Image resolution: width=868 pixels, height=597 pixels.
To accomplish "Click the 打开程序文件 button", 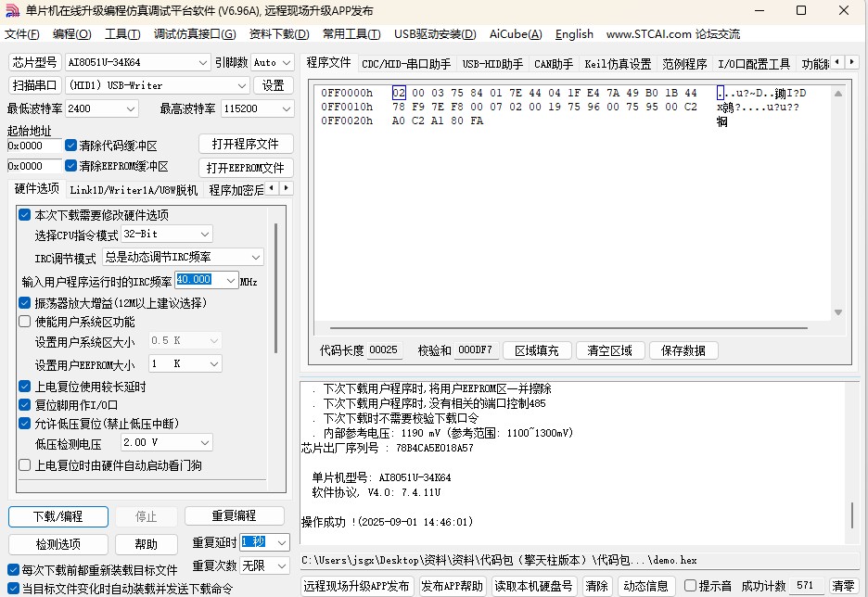I will point(246,144).
